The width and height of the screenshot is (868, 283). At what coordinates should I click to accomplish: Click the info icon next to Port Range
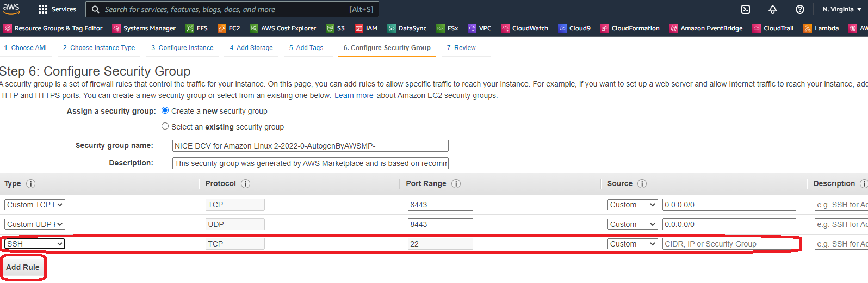[x=456, y=184]
